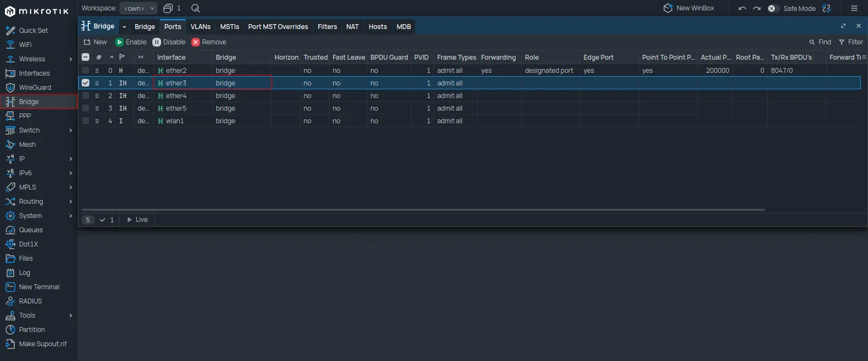Open WireGuard from the sidebar

[x=35, y=88]
